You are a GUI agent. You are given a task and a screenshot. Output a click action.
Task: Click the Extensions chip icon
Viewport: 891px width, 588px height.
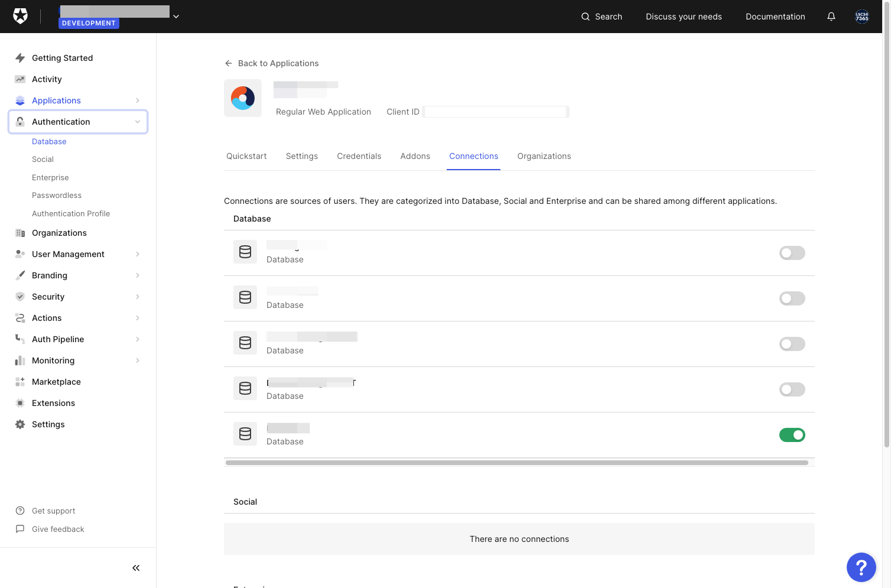(20, 403)
